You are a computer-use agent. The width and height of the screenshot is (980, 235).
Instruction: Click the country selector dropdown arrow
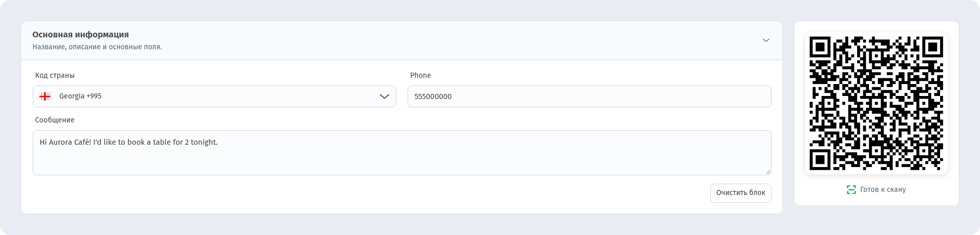(x=384, y=96)
